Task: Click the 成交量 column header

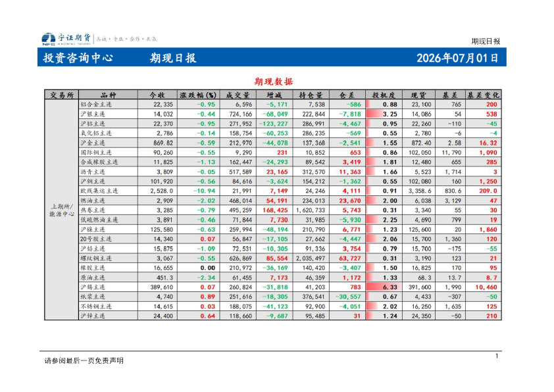Action: tap(238, 95)
